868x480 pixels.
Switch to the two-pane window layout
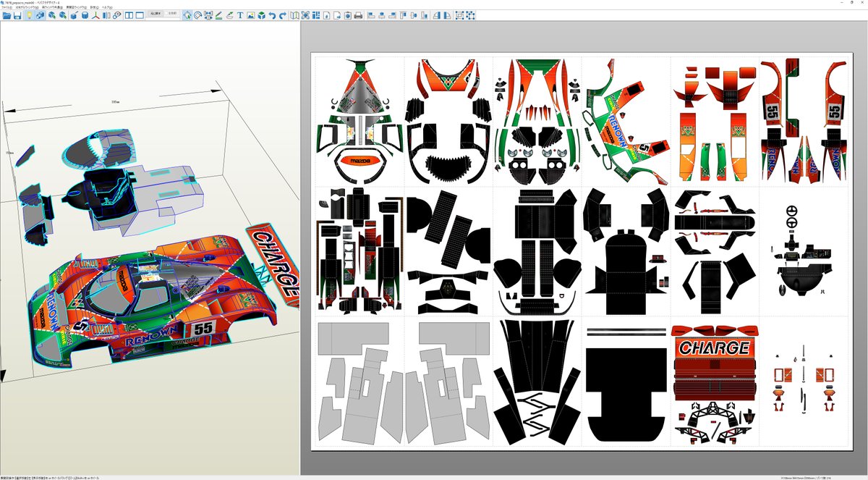point(129,14)
